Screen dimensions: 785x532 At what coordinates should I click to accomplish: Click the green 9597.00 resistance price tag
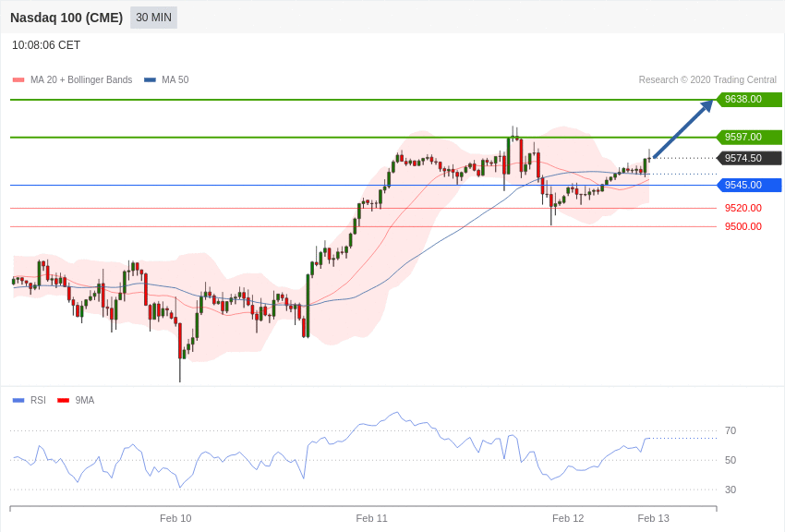(x=749, y=138)
